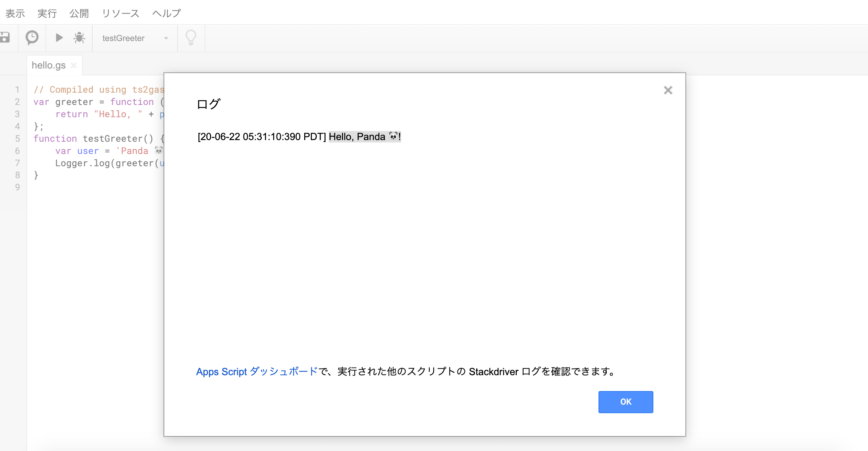Open the testGreeter function dropdown
868x451 pixels.
124,38
